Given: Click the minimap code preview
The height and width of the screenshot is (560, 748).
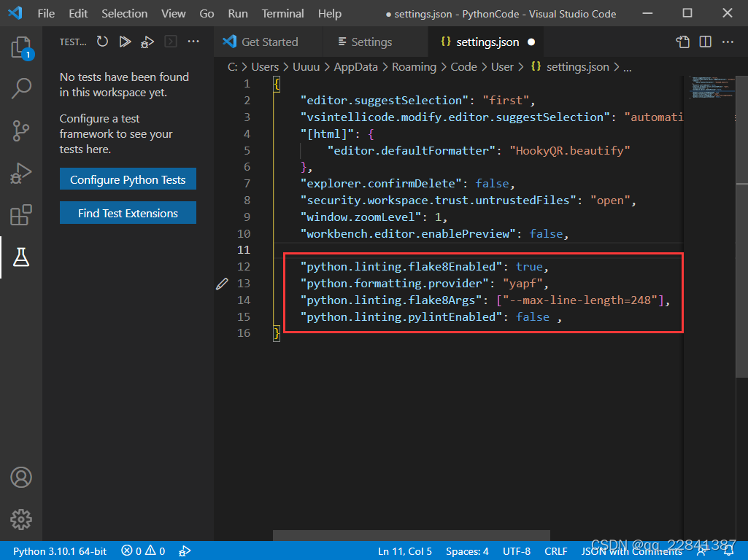Looking at the screenshot, I should point(712,87).
